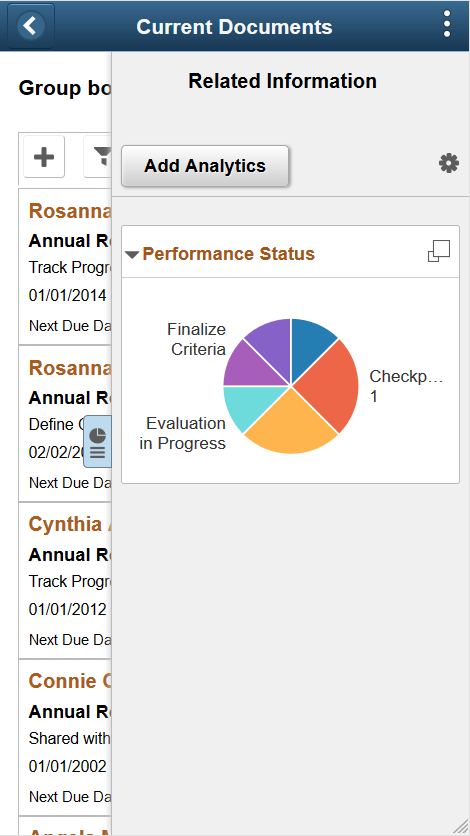
Task: Open the analytics gear settings
Action: 449,164
